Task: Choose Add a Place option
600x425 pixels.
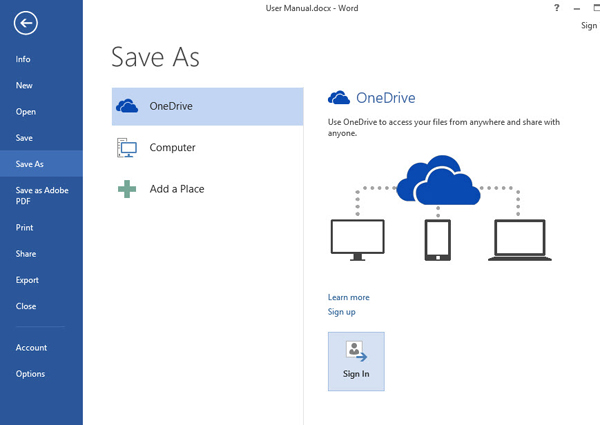Action: 207,189
